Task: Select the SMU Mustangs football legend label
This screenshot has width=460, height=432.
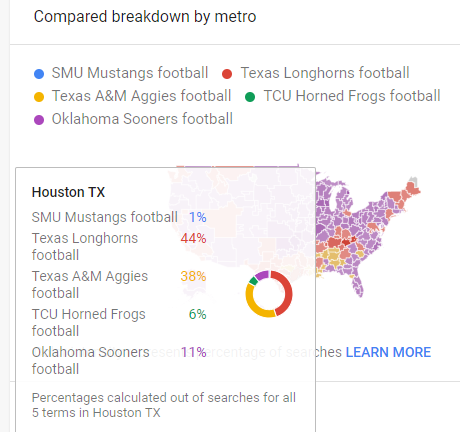Action: [x=130, y=73]
